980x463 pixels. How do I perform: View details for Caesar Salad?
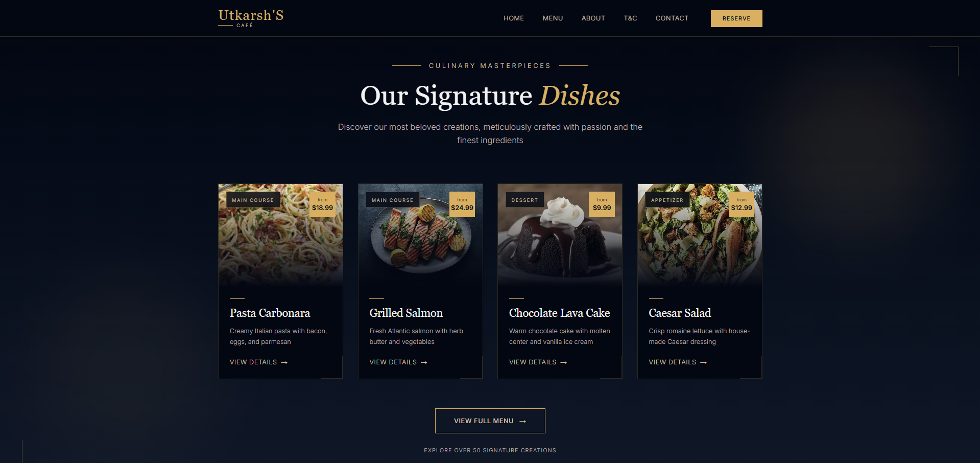678,362
